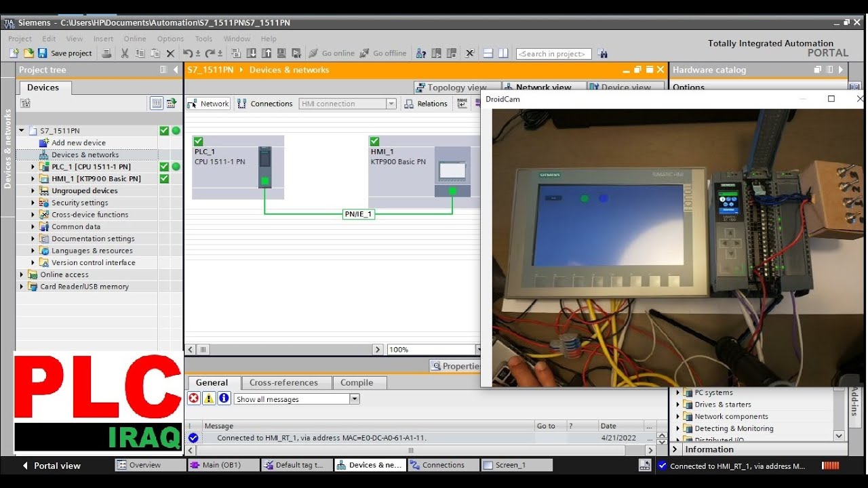Switch to Topology view tab
868x488 pixels.
456,87
